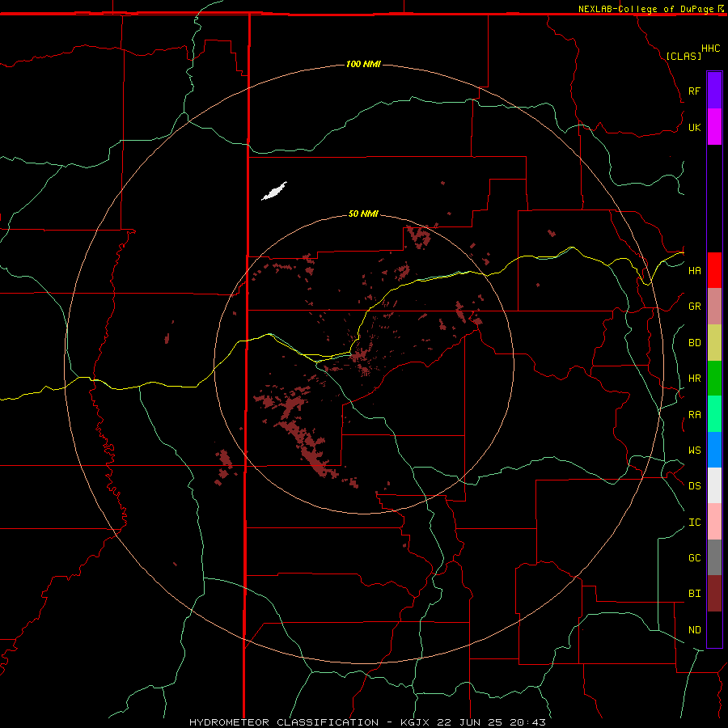Click the IC light-pink legend swatch
This screenshot has height=728, width=728.
pyautogui.click(x=714, y=522)
